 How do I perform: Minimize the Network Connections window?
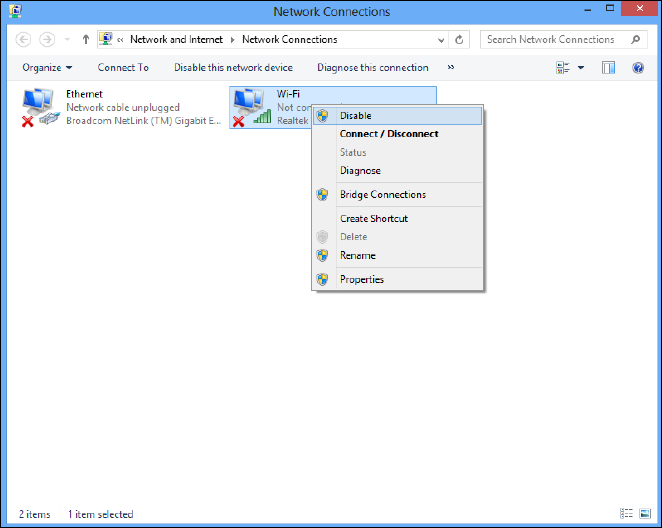click(x=588, y=10)
